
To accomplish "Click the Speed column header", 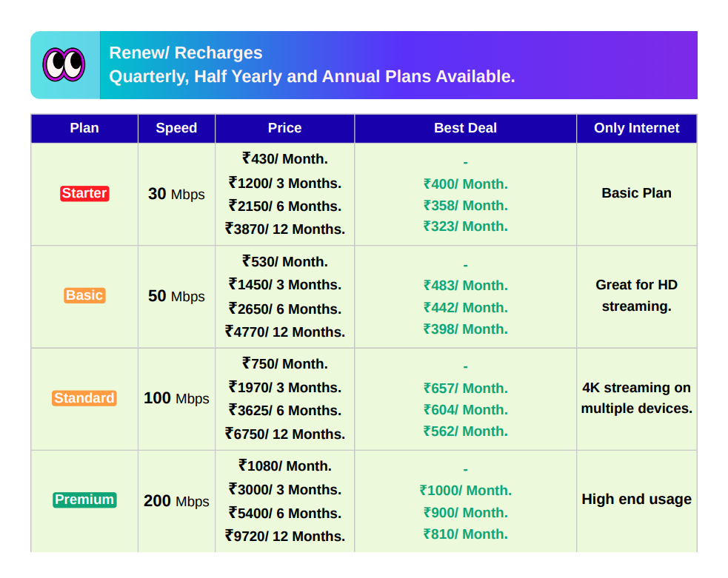I will [x=176, y=128].
